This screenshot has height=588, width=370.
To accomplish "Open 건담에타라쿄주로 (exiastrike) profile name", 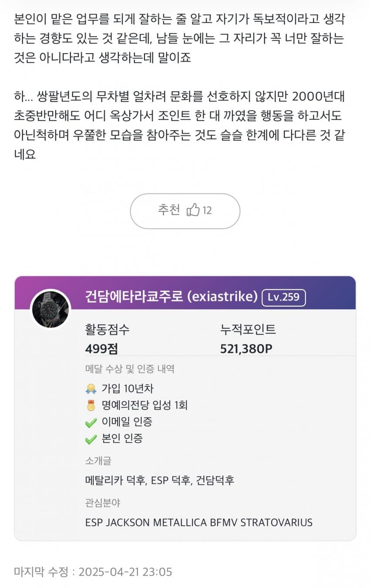I will pos(171,297).
